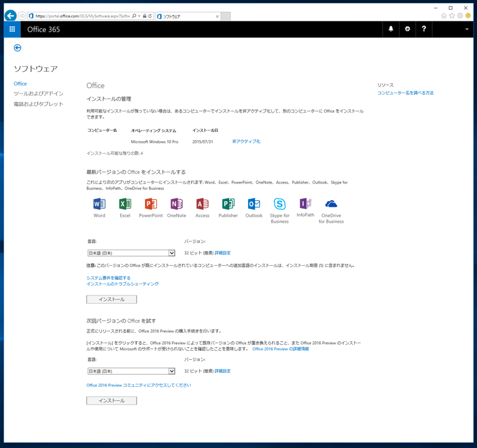Viewport: 477px width, 448px height.
Task: Click the browser favorites star icon
Action: [x=452, y=16]
